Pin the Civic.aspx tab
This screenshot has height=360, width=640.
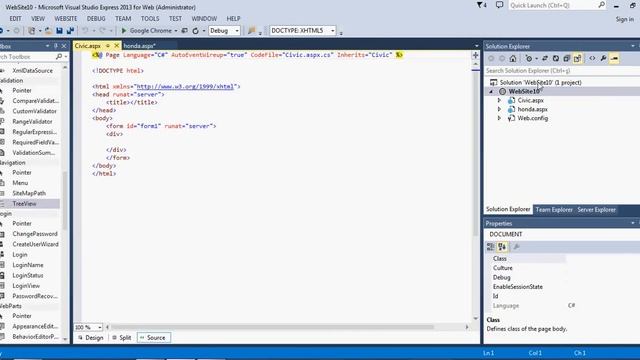pyautogui.click(x=108, y=46)
